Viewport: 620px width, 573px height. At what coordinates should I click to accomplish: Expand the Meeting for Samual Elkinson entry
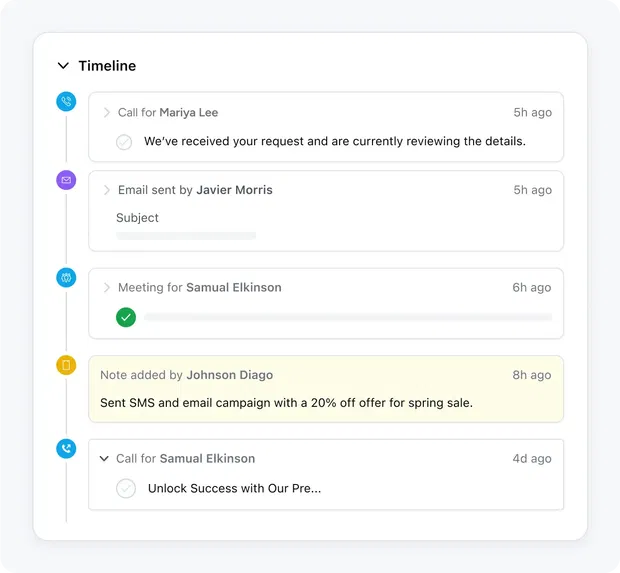coord(106,287)
